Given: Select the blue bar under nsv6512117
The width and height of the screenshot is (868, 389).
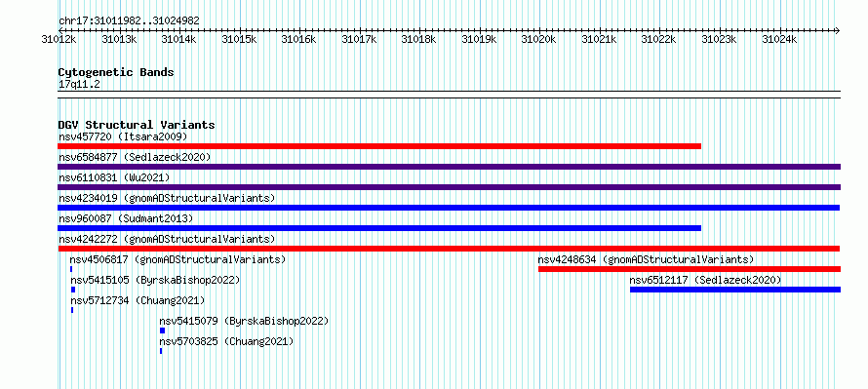Looking at the screenshot, I should (735, 290).
